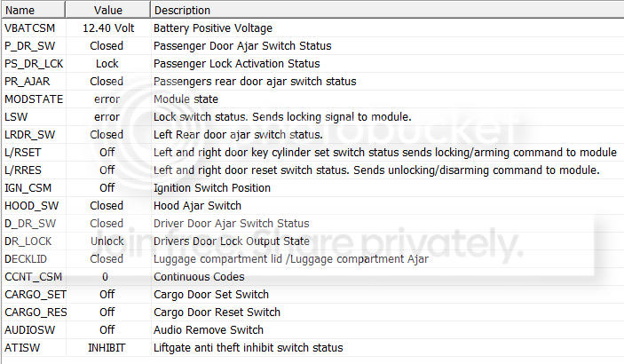The image size is (624, 364).
Task: Click the MODSTATE error value
Action: pos(107,99)
